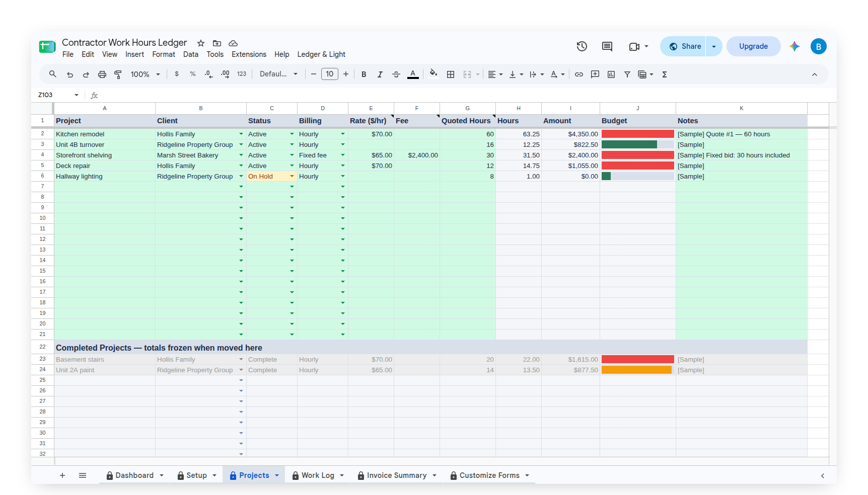The image size is (868, 495).
Task: Insert a link
Action: pyautogui.click(x=579, y=74)
